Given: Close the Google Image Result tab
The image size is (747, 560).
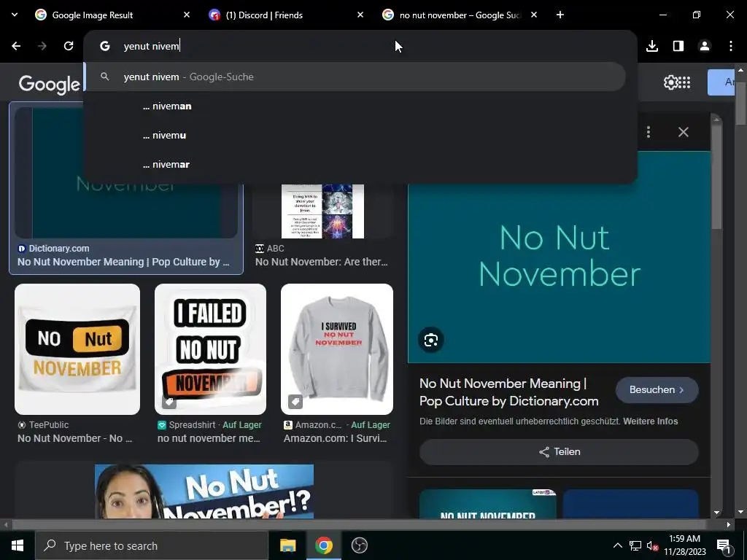Looking at the screenshot, I should coord(187,15).
